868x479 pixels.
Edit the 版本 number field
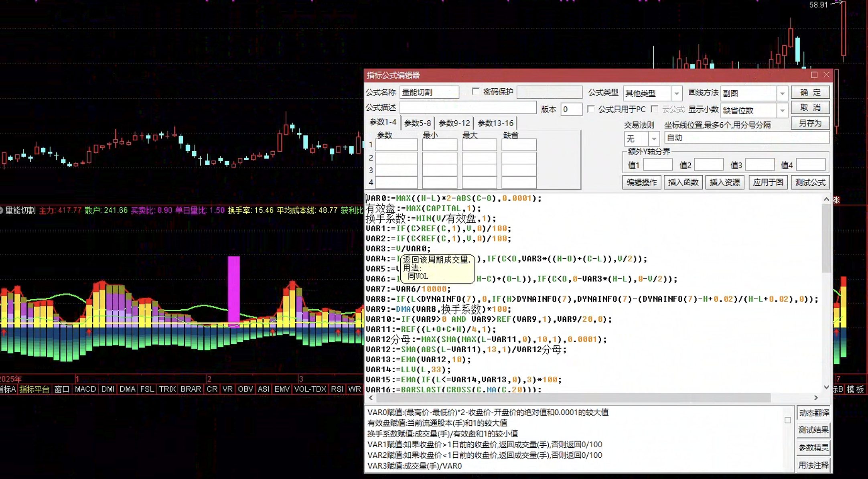click(x=571, y=109)
